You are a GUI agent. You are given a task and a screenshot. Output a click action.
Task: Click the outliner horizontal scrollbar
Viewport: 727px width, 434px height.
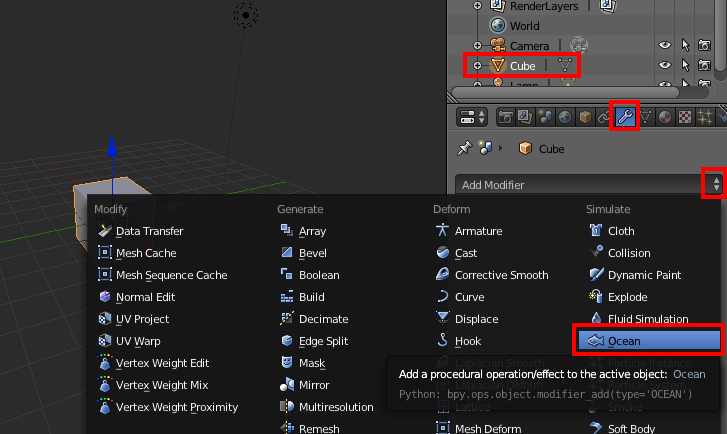pyautogui.click(x=566, y=92)
